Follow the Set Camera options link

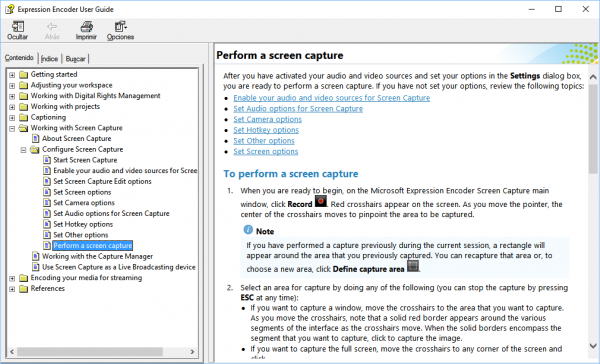(x=267, y=119)
